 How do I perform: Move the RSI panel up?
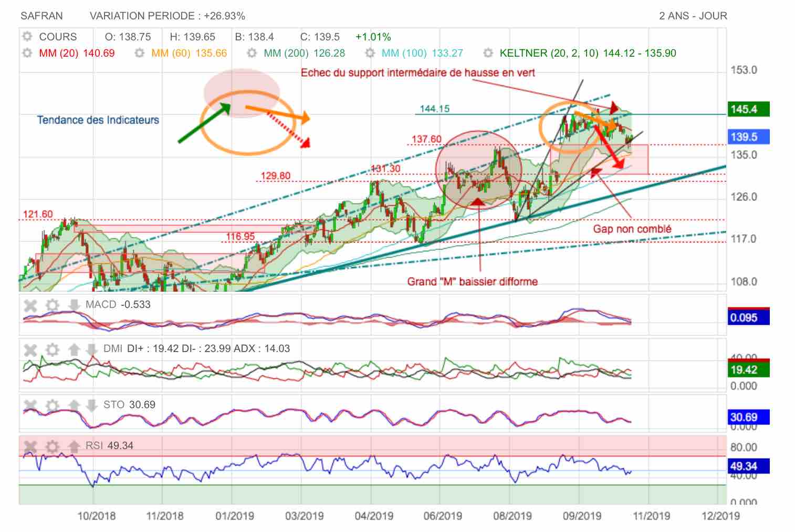(74, 446)
